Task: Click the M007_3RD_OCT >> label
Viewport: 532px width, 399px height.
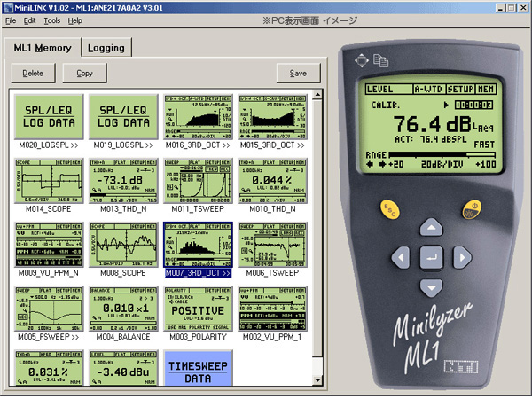Action: (x=198, y=273)
